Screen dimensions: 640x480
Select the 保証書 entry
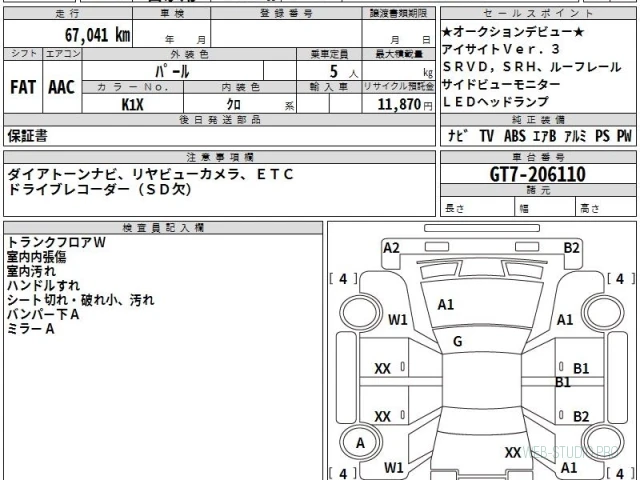pos(27,136)
